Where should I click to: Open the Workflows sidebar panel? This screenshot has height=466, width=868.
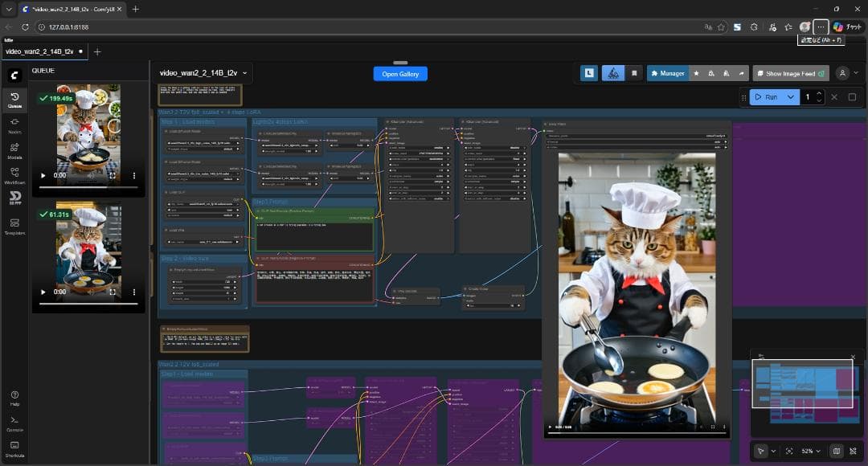[14, 174]
